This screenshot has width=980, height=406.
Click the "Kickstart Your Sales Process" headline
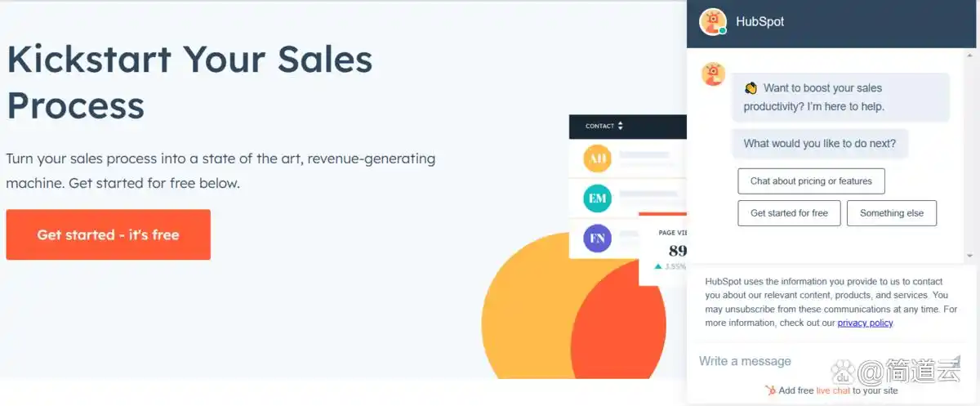tap(189, 82)
